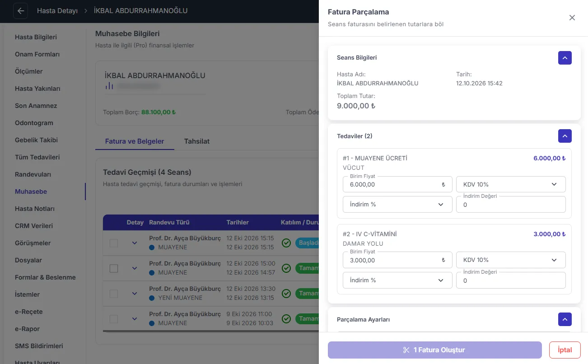Close the Fatura Parçalama panel

[572, 18]
